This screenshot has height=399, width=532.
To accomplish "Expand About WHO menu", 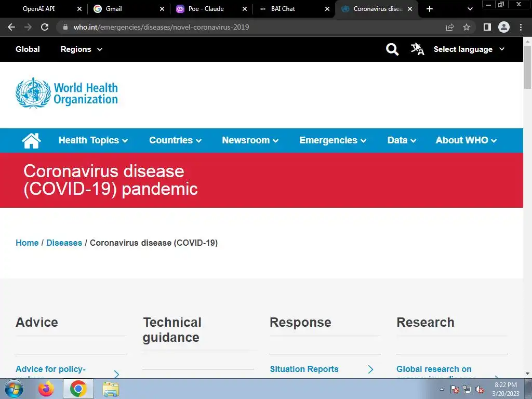I will 466,140.
